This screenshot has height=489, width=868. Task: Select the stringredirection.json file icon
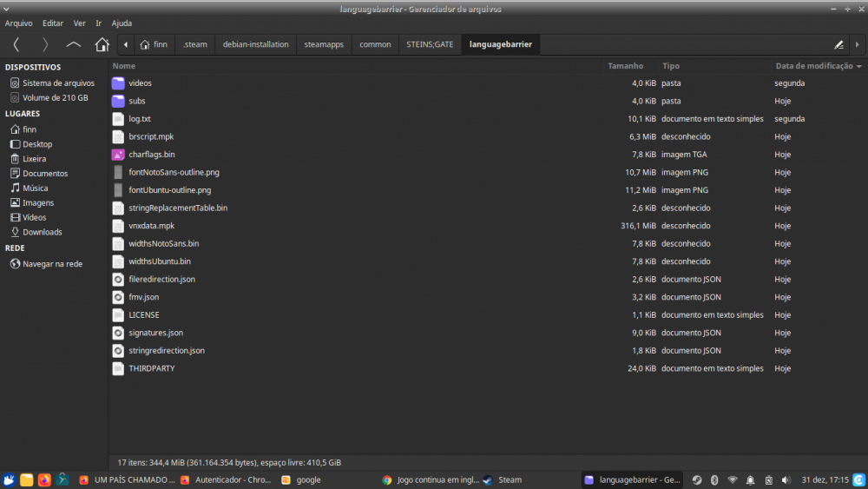[118, 351]
